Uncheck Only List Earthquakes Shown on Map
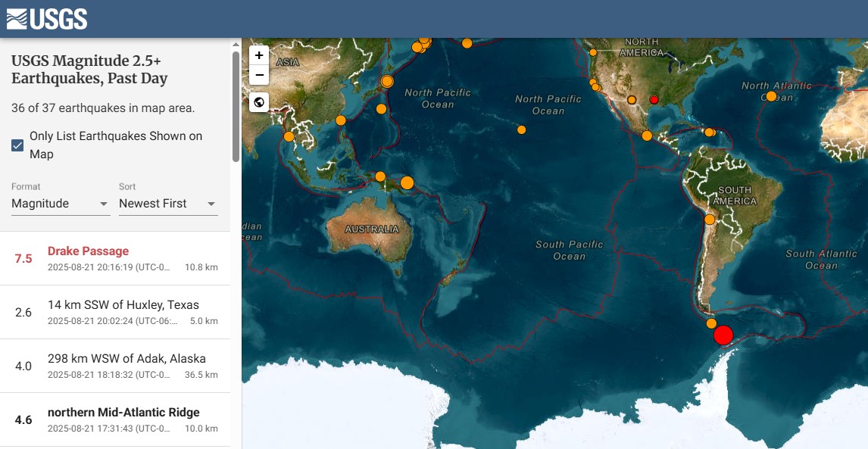The image size is (868, 449). pyautogui.click(x=17, y=145)
